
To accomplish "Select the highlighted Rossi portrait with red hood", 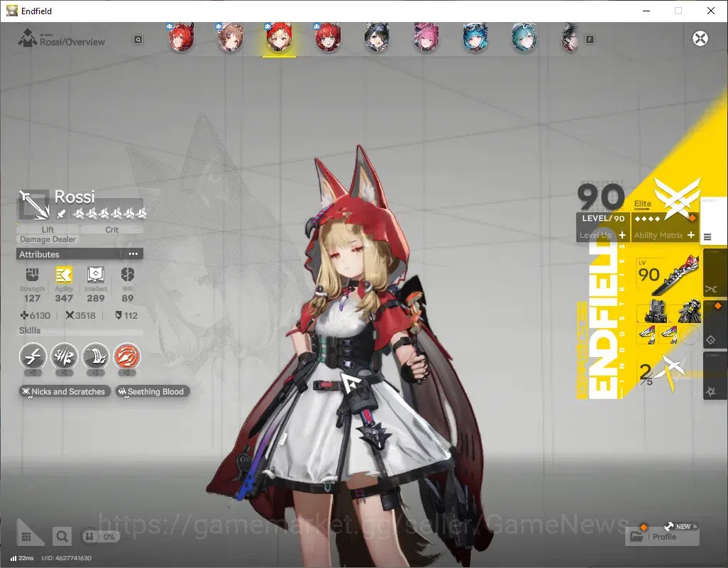I will click(279, 38).
